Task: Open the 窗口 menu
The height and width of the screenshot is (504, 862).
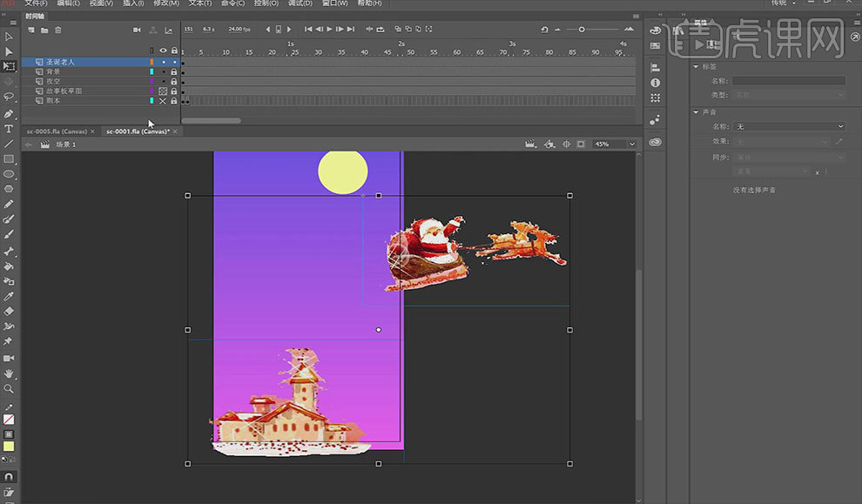Action: point(335,3)
